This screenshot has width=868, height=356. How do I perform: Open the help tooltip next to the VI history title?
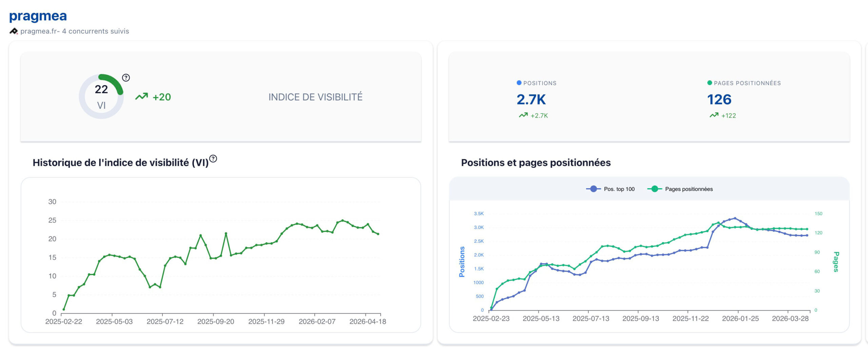coord(213,158)
